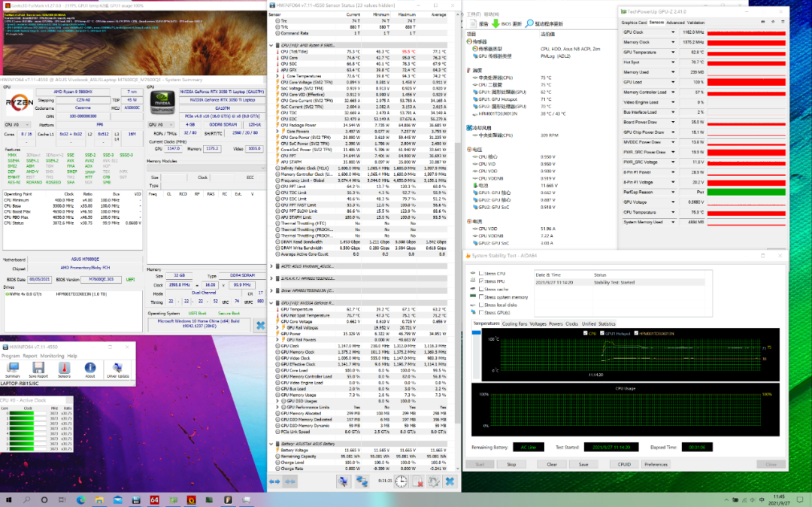Click FurMark taskbar icon

tap(191, 499)
